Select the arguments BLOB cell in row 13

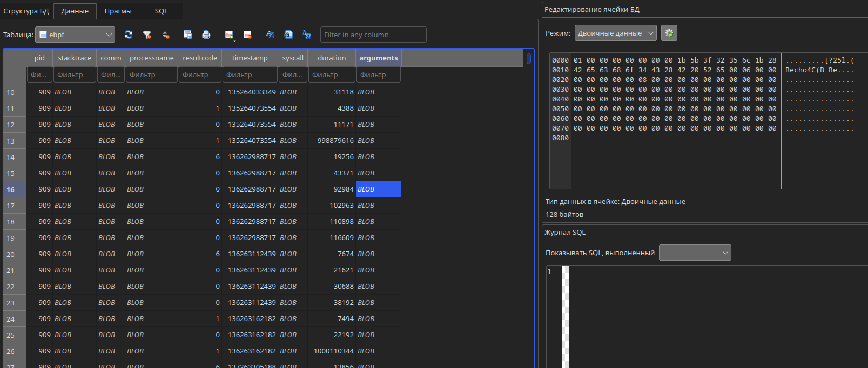click(378, 140)
